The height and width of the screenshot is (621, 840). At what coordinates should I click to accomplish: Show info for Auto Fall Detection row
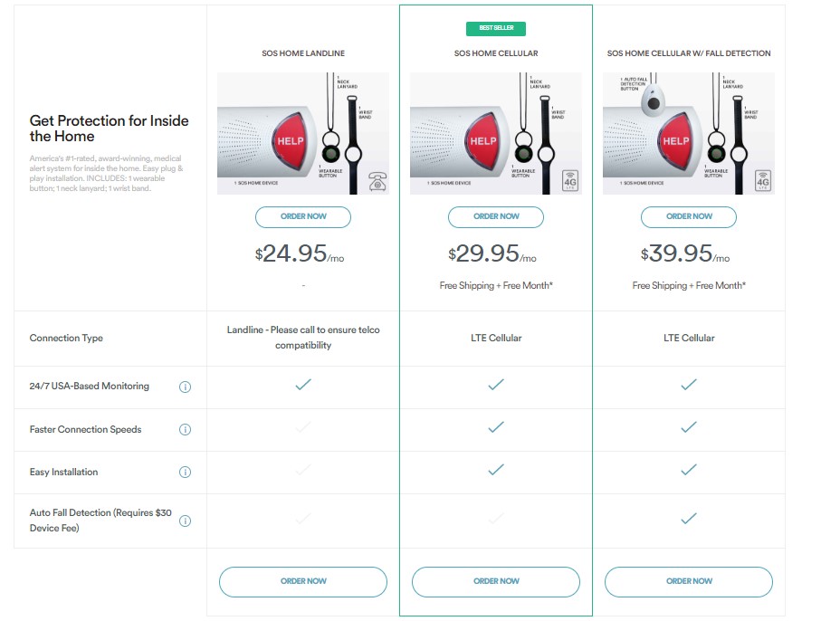(x=185, y=521)
